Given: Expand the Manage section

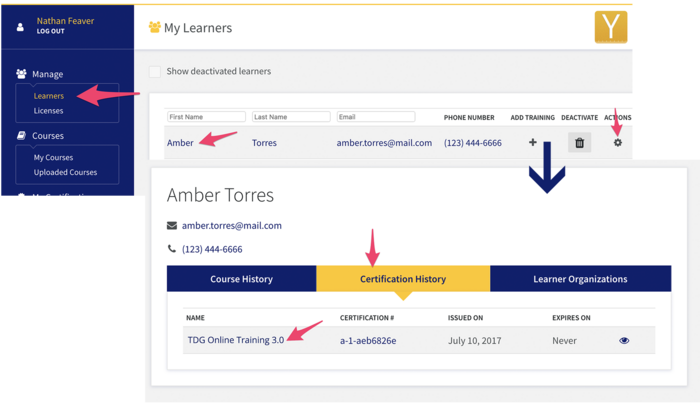Looking at the screenshot, I should (x=47, y=74).
